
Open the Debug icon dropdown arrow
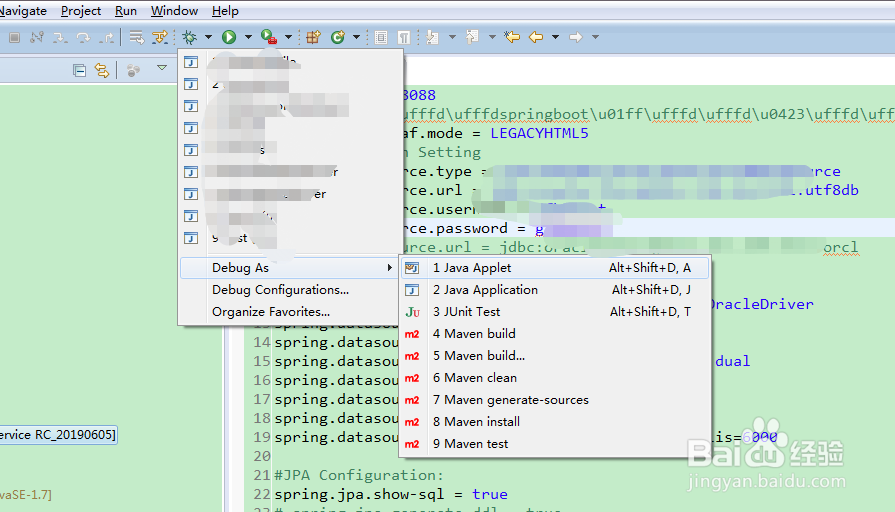click(x=208, y=37)
